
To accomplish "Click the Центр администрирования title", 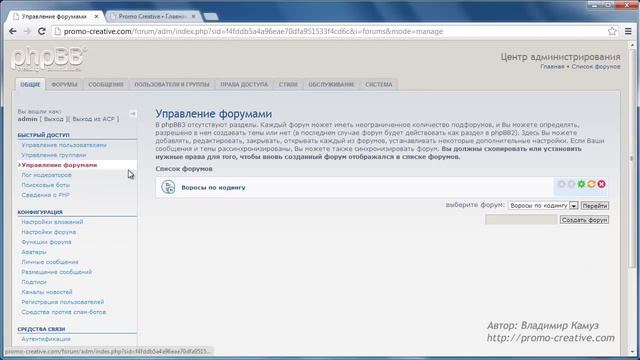I will tap(560, 57).
